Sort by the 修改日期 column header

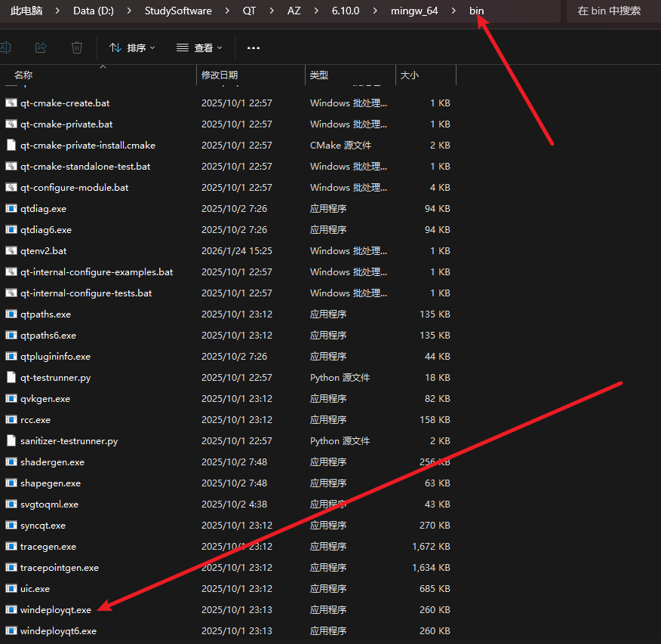(x=251, y=75)
